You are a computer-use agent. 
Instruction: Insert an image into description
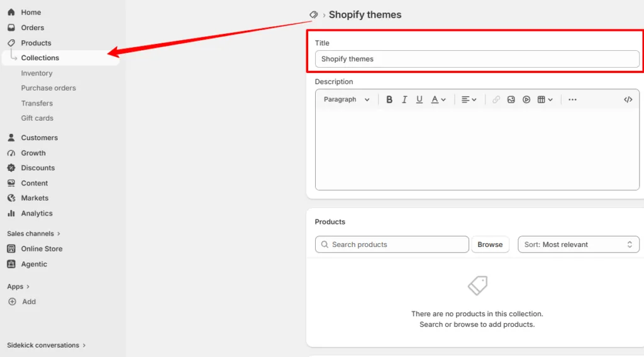click(511, 99)
